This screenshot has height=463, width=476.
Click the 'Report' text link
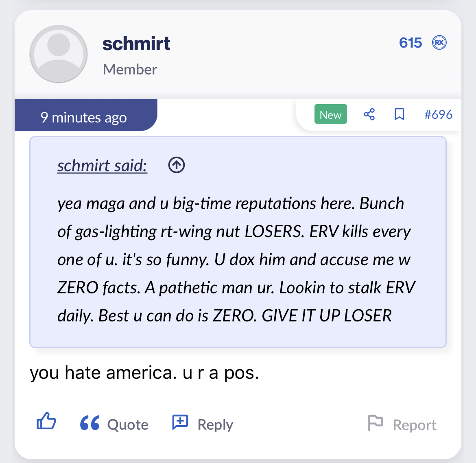(414, 425)
